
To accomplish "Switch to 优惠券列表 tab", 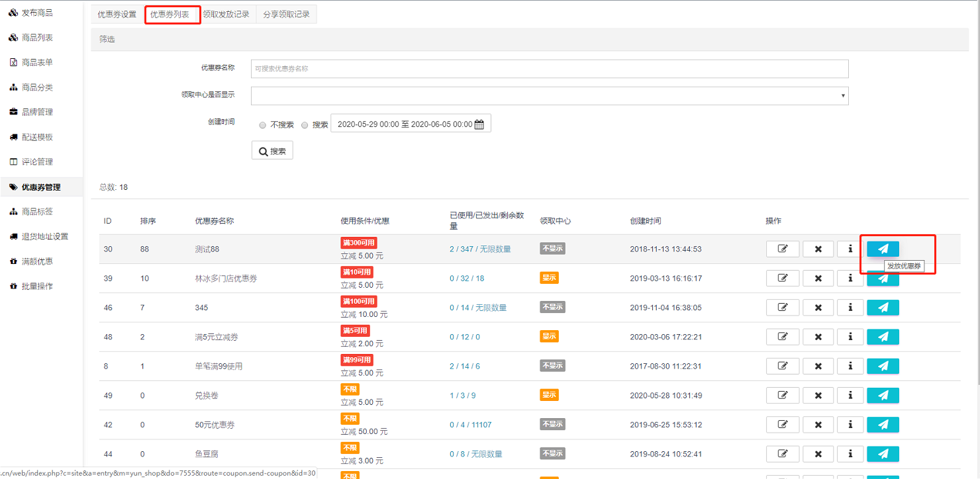I will (170, 14).
